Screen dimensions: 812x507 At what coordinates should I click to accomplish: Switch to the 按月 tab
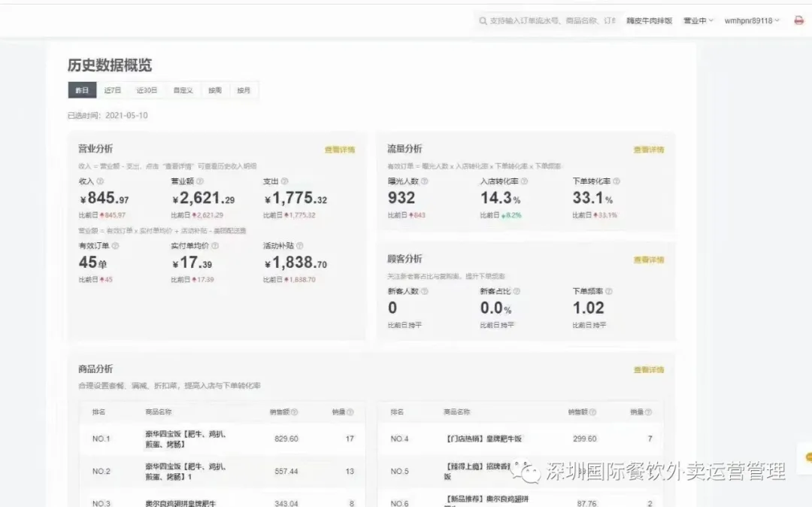pos(244,90)
